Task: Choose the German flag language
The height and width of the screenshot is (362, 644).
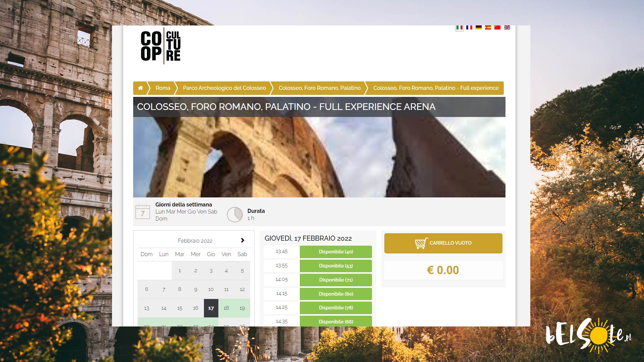Action: [x=479, y=28]
